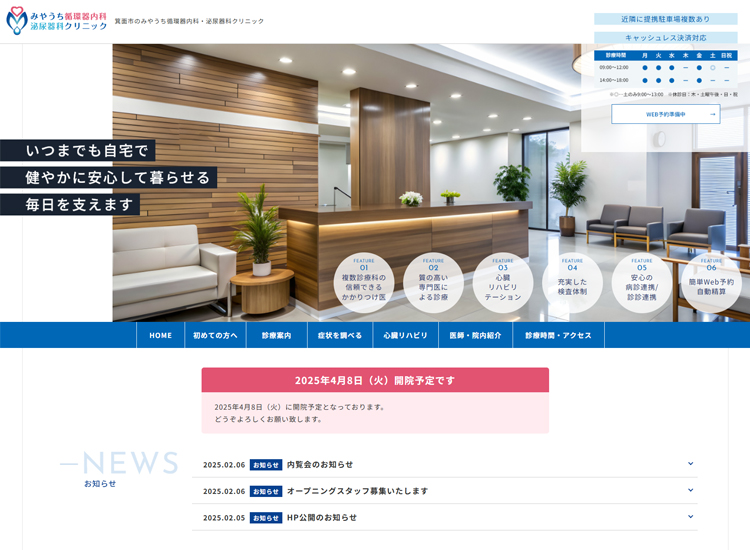Screen dimensions: 750x550
Task: Open Feature 01 circle about かかりつけ医
Action: [x=364, y=283]
